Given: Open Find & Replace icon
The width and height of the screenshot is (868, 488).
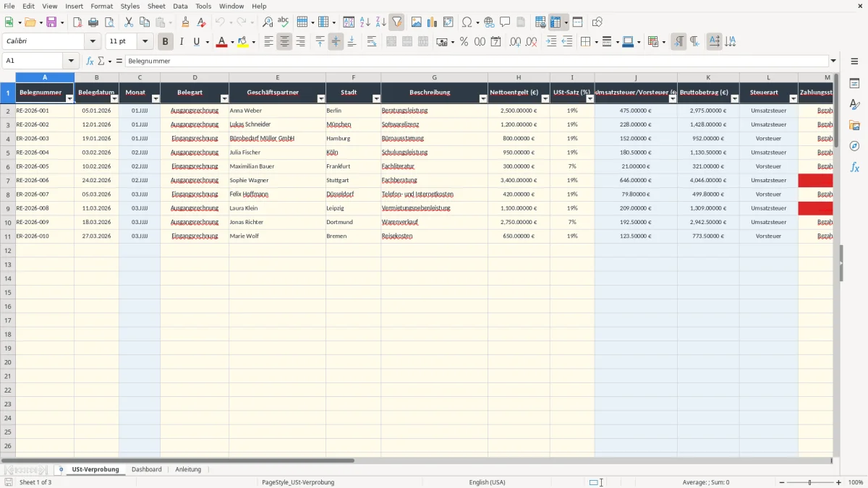Looking at the screenshot, I should click(x=268, y=22).
